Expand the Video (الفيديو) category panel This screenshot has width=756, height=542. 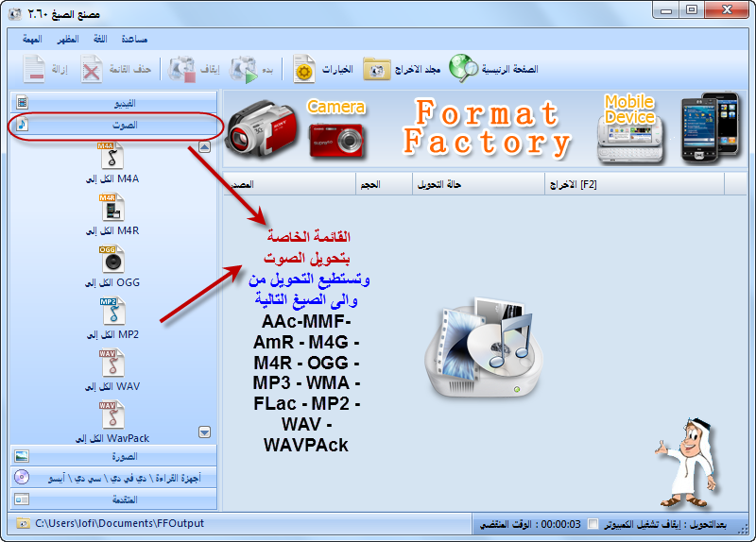coord(113,103)
